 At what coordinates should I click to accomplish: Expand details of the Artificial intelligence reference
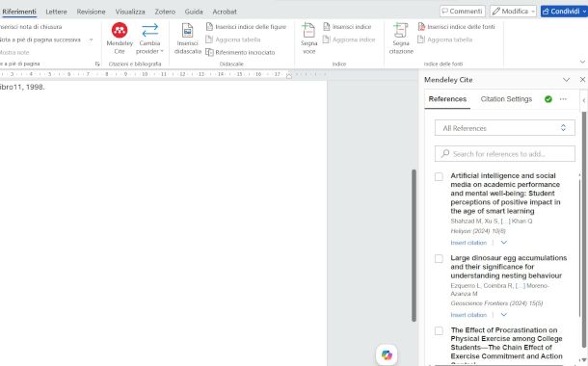[x=504, y=243]
